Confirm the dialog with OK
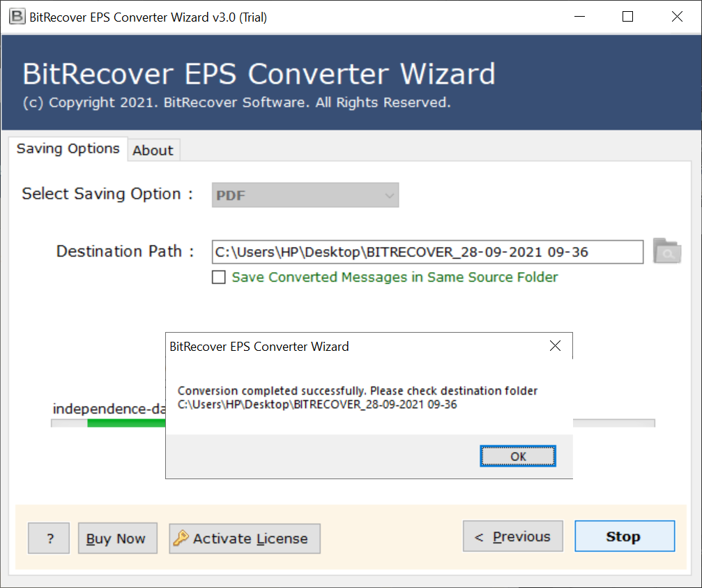The image size is (702, 588). tap(518, 456)
